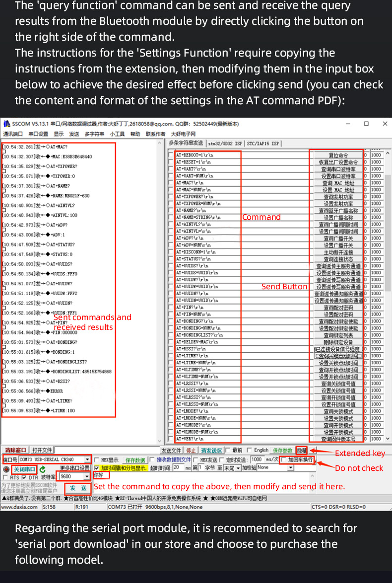The image size is (392, 583).
Task: Toggle the RTS checkbox
Action: 5,477
